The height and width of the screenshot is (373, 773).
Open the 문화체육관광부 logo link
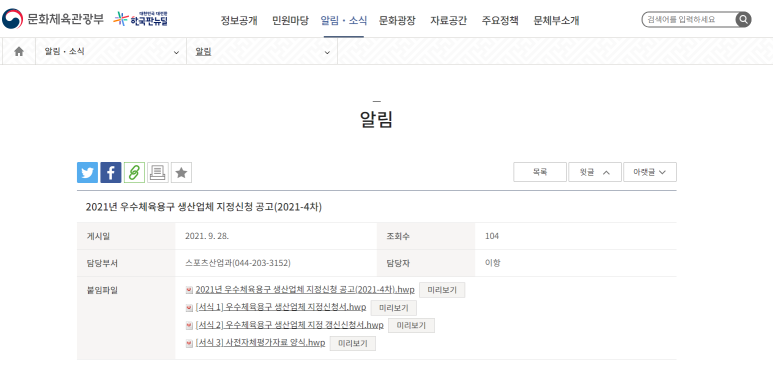tap(53, 19)
